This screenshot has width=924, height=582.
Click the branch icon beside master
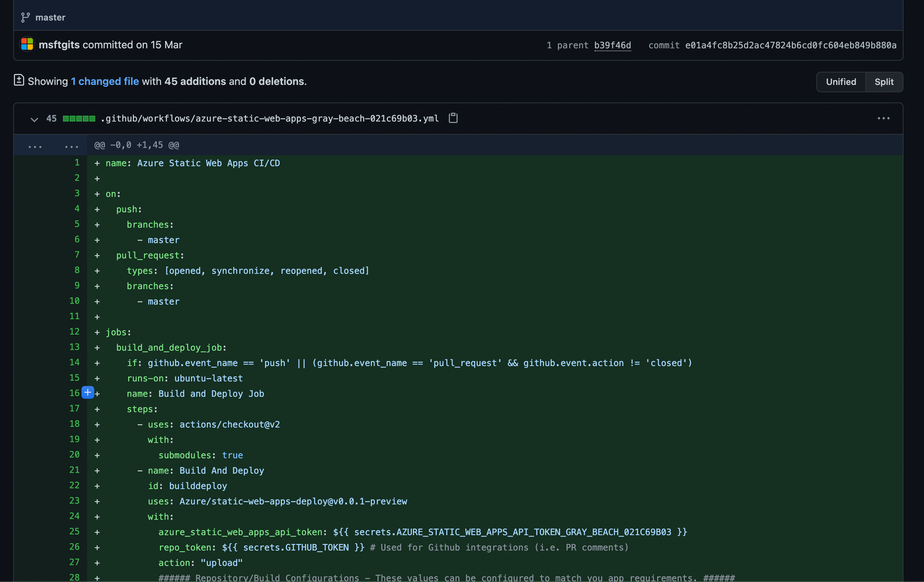click(x=26, y=17)
